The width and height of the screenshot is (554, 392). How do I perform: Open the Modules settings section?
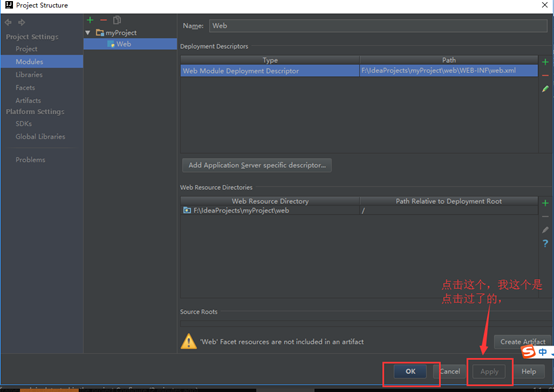coord(42,62)
